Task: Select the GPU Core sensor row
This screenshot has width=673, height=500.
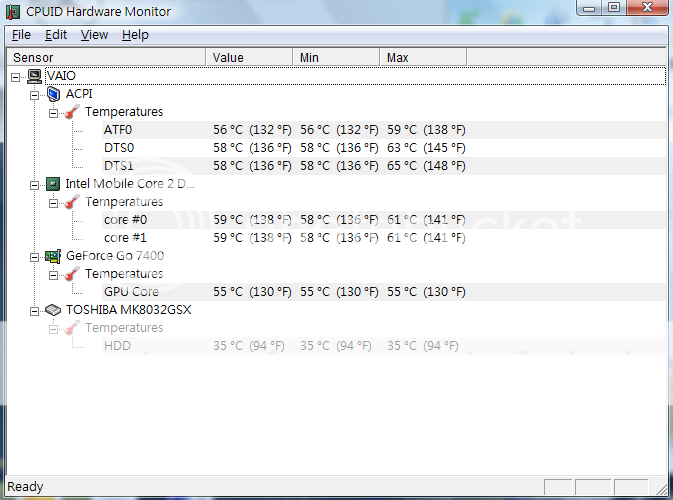Action: point(384,292)
